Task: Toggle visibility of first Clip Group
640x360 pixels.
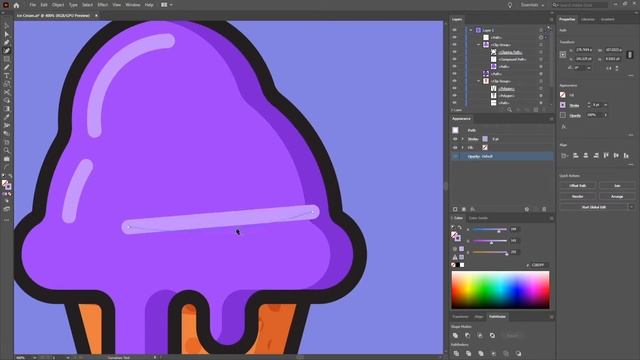Action: tap(454, 45)
